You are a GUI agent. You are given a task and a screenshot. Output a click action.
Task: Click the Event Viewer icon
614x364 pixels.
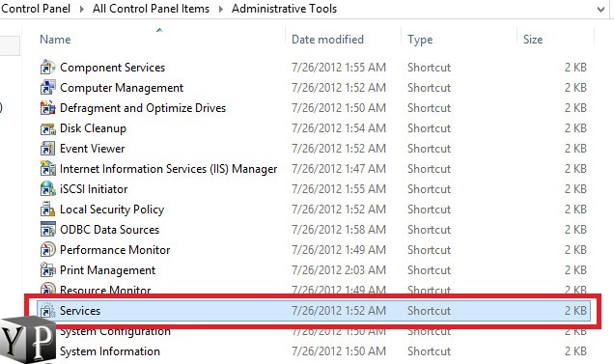point(47,149)
